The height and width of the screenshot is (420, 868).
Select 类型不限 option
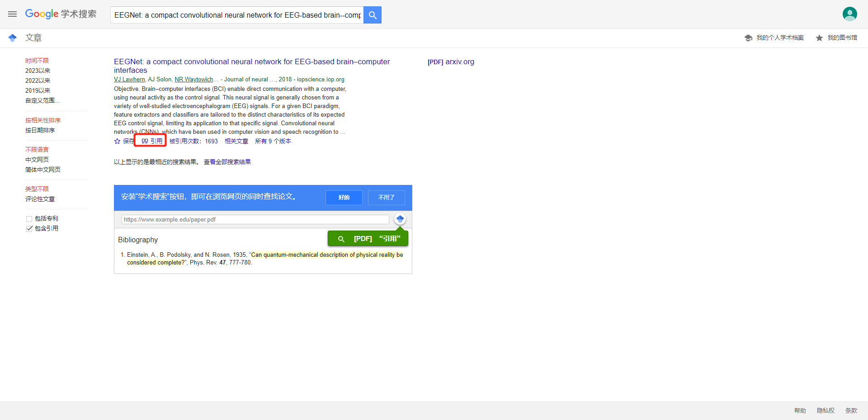click(37, 189)
